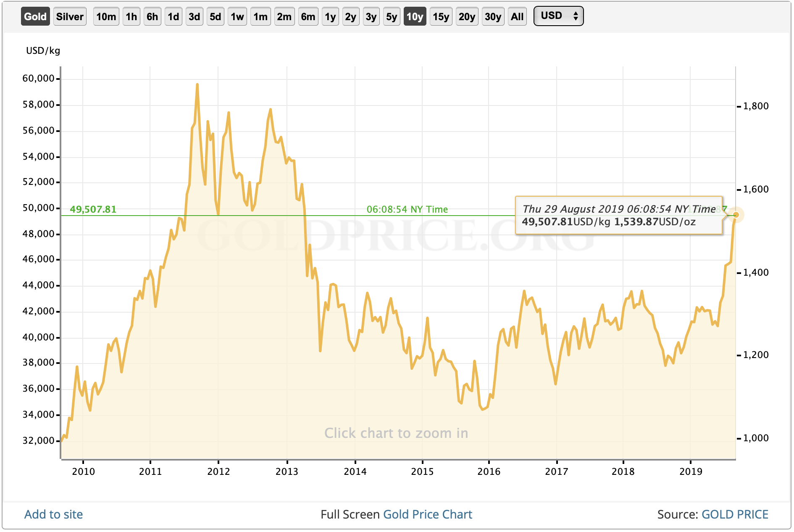Click the 44,000 y-axis label
The width and height of the screenshot is (794, 532).
pos(39,285)
